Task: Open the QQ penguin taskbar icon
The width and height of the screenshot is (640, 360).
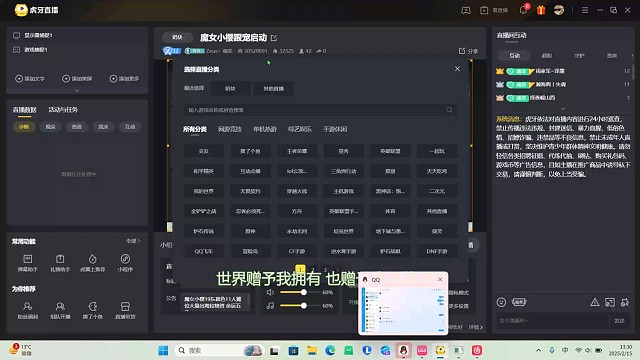Action: [x=403, y=350]
